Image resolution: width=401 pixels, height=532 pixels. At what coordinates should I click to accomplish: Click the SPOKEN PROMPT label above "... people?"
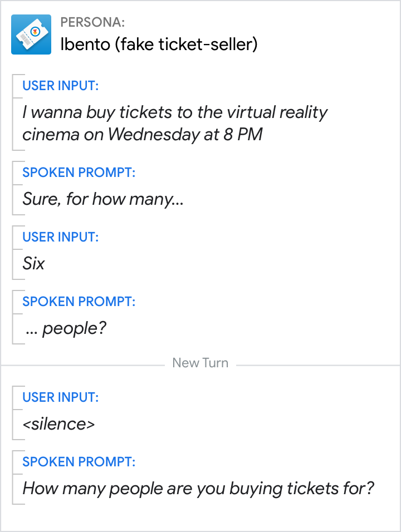tap(79, 302)
